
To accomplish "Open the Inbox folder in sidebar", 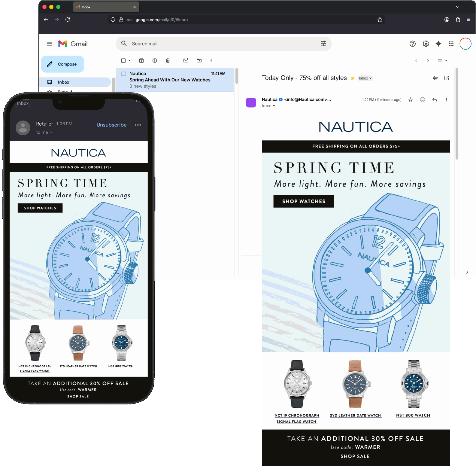I will pos(64,82).
